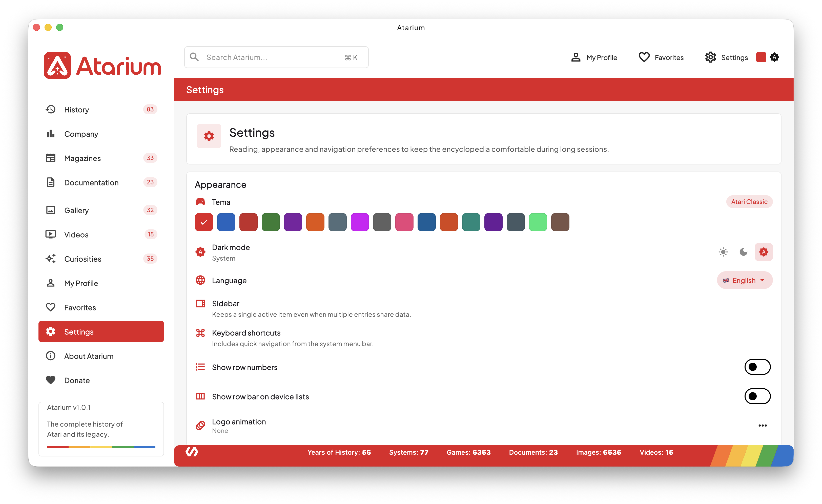
Task: Click the sidebar Favorites heart icon
Action: tap(50, 307)
